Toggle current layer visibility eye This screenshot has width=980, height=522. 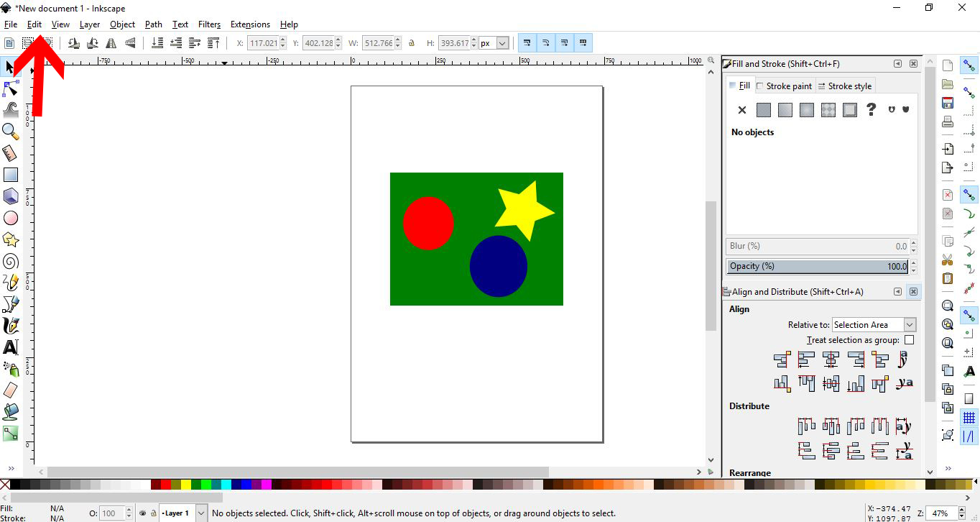click(x=143, y=513)
